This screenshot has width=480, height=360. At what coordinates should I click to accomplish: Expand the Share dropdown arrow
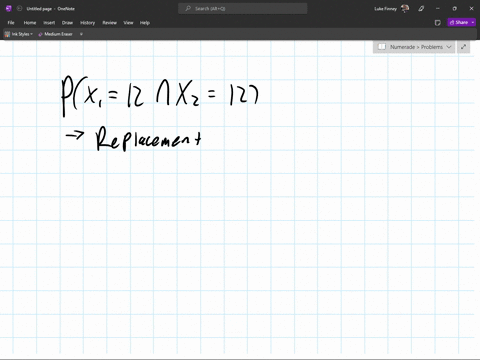[x=473, y=22]
